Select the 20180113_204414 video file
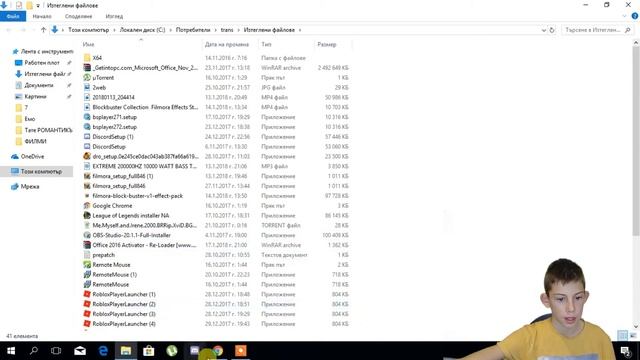The height and width of the screenshot is (360, 640). [x=113, y=97]
